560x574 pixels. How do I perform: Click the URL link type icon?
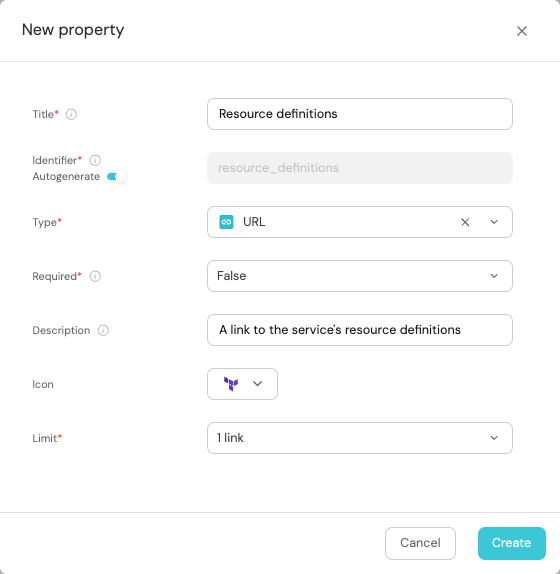pos(226,222)
